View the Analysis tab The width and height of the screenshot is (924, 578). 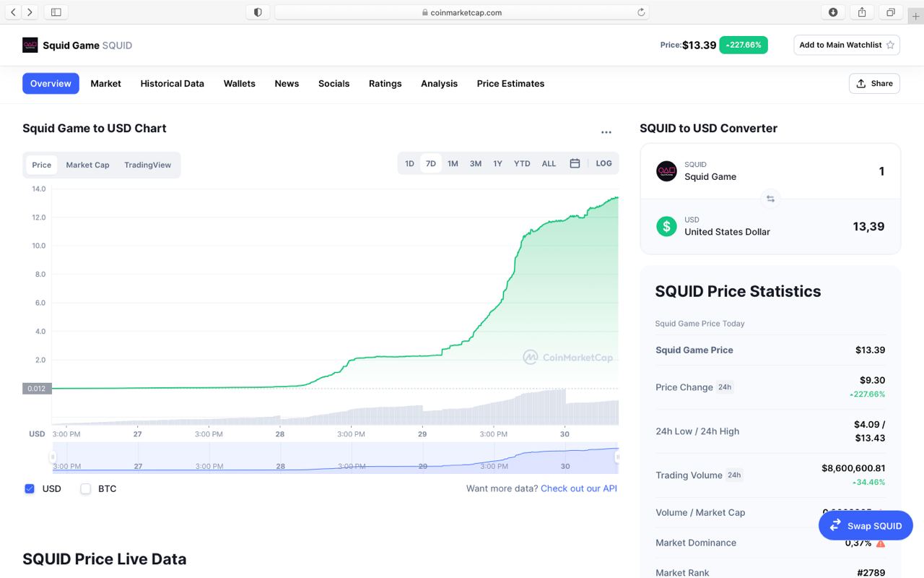pyautogui.click(x=439, y=83)
